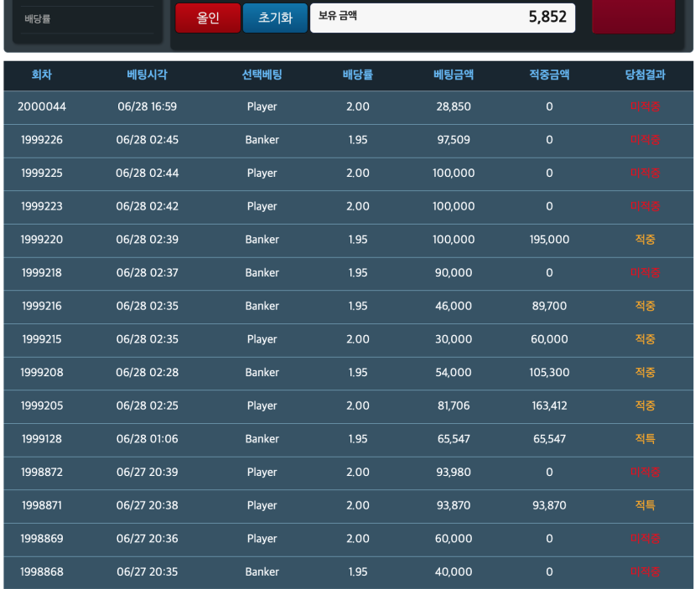Image resolution: width=700 pixels, height=589 pixels.
Task: Click winning amount 60,000
Action: (550, 339)
